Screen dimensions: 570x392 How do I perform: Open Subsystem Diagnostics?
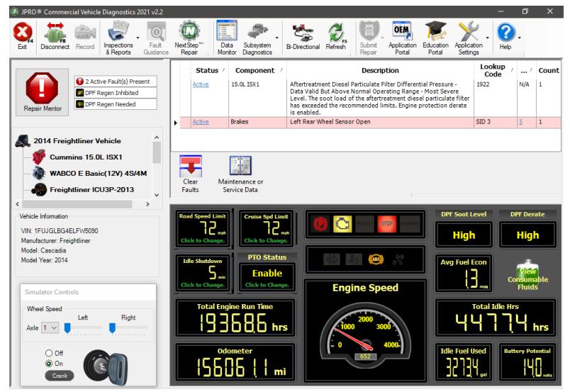(x=257, y=38)
